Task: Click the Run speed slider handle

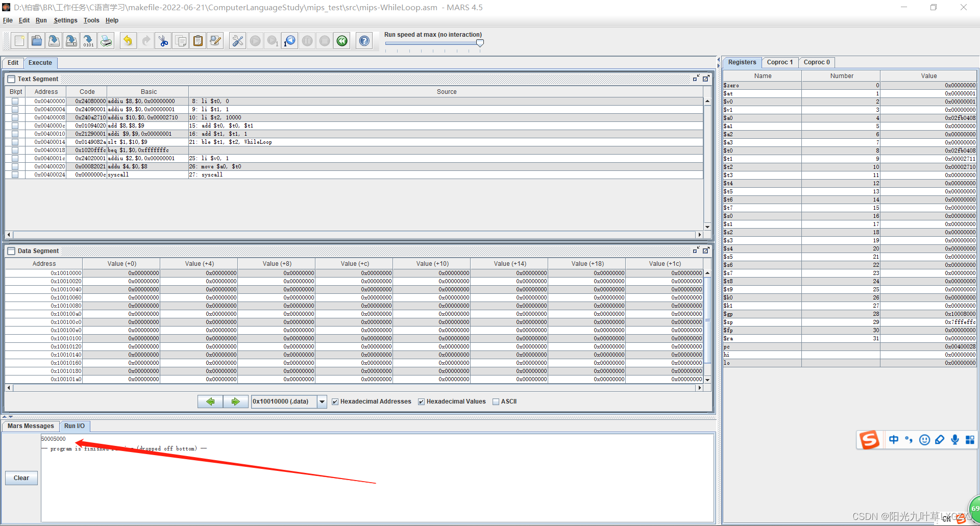Action: (x=480, y=43)
